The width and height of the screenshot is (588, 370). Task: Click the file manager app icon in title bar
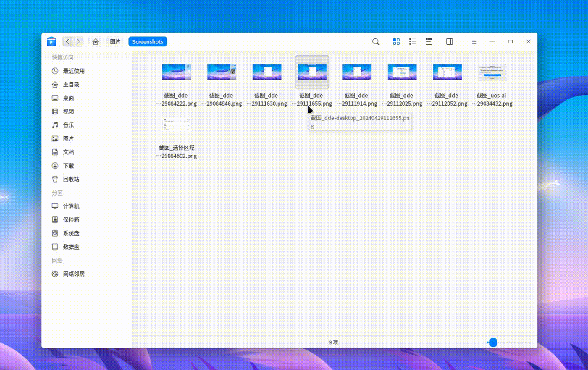(x=51, y=41)
